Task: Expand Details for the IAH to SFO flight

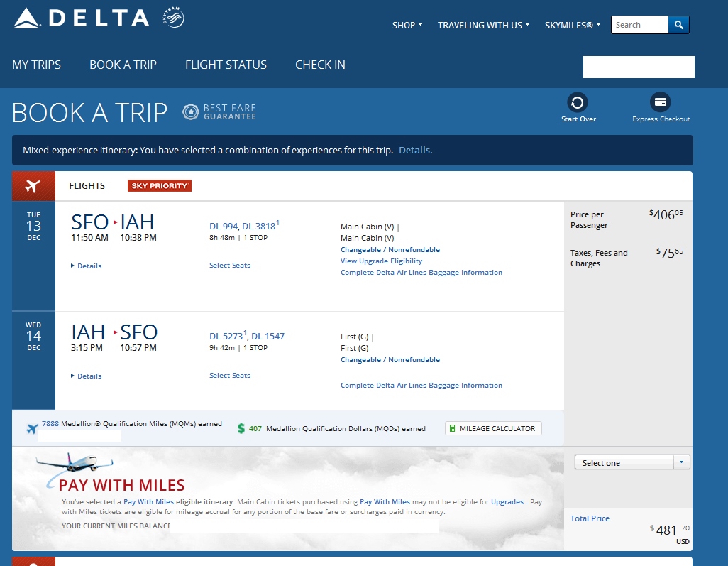Action: pyautogui.click(x=89, y=376)
